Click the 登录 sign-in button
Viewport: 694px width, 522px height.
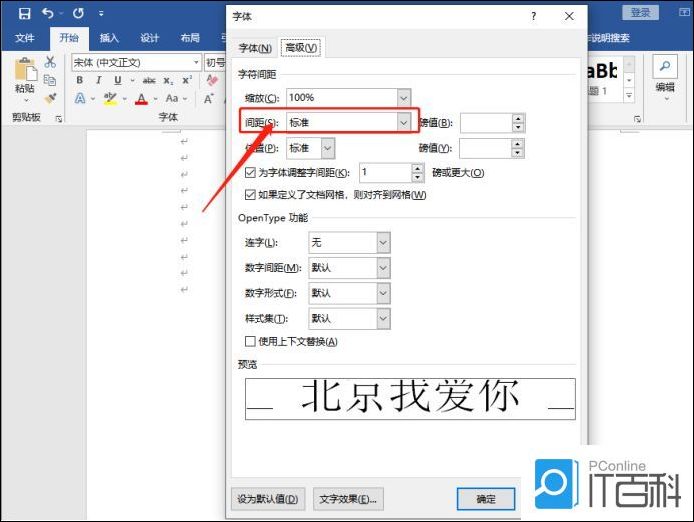640,12
